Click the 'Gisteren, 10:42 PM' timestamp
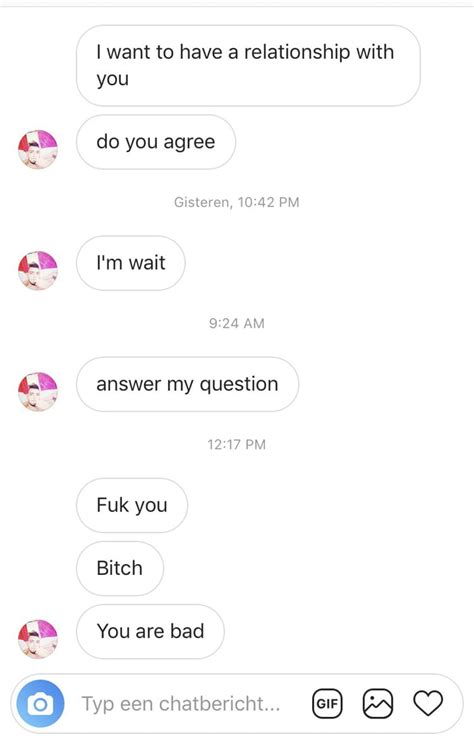This screenshot has height=744, width=474. pos(237,202)
